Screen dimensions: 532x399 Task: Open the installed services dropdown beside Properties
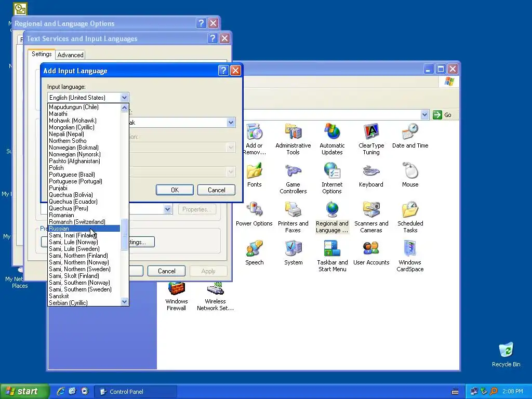tap(168, 209)
